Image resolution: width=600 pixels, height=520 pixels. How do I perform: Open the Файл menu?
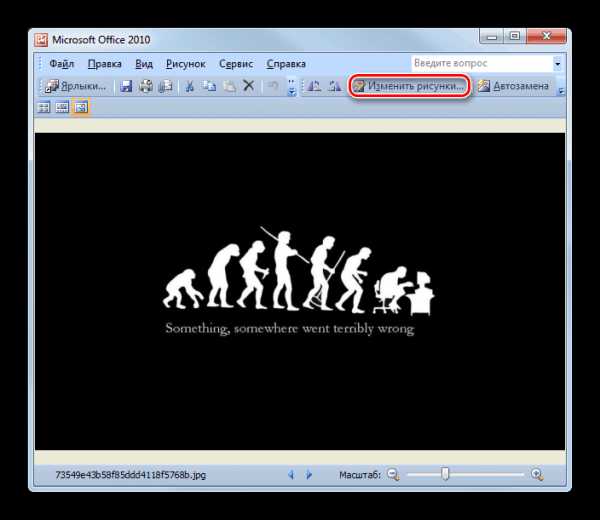point(62,64)
